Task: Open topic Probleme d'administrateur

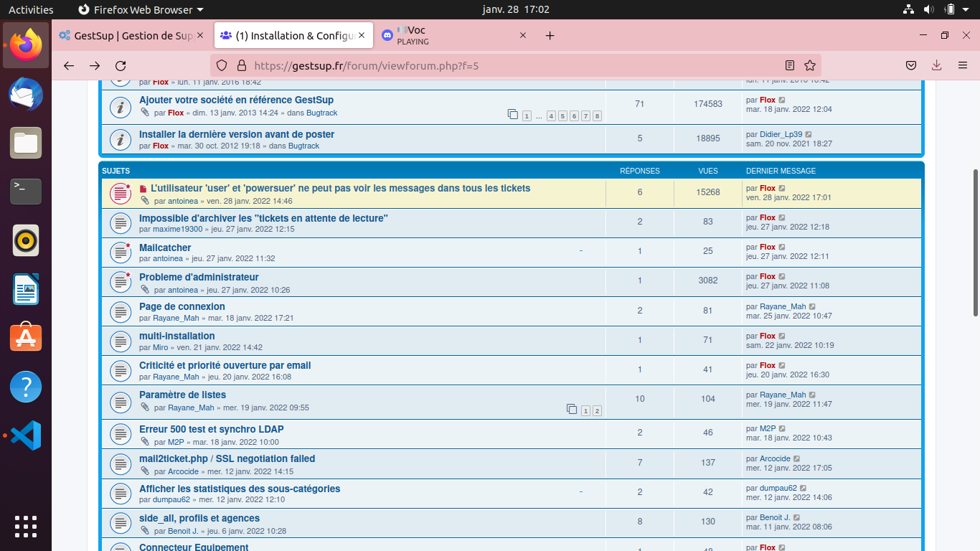Action: click(199, 277)
